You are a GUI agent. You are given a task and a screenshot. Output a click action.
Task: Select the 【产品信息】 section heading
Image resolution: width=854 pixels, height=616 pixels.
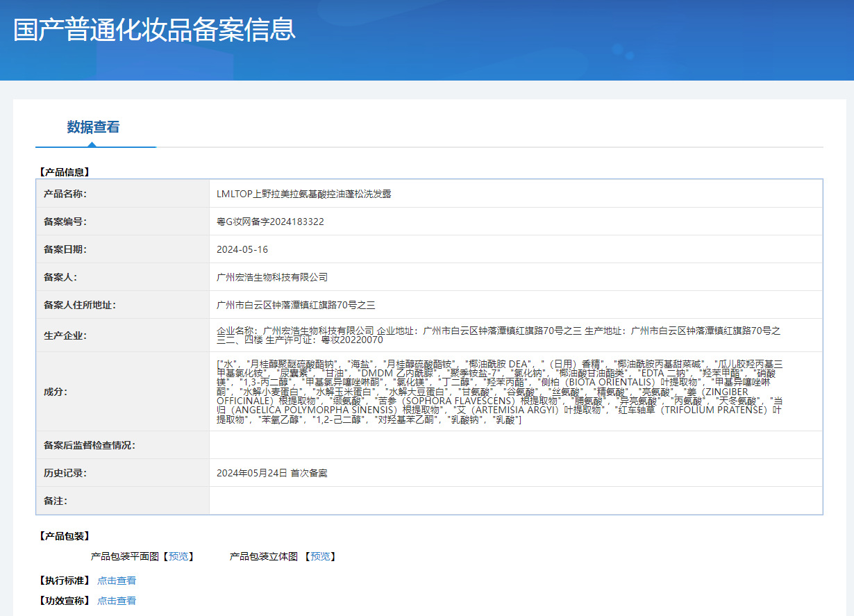[x=65, y=172]
